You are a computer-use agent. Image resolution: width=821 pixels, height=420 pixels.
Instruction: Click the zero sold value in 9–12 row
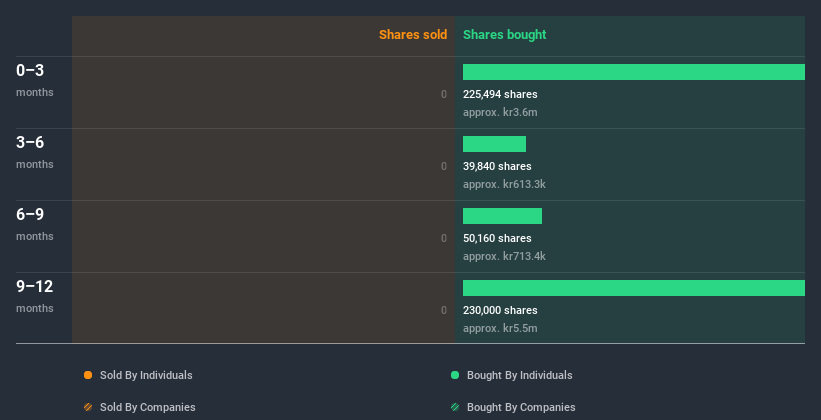(444, 311)
